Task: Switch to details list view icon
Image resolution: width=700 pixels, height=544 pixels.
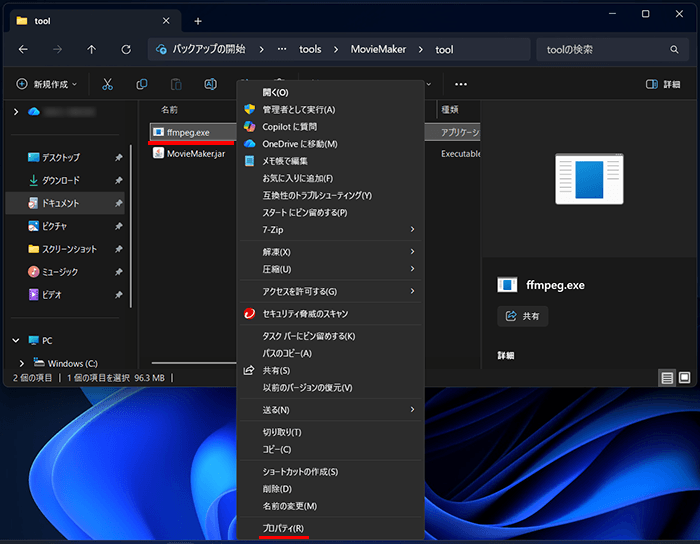Action: pos(667,378)
